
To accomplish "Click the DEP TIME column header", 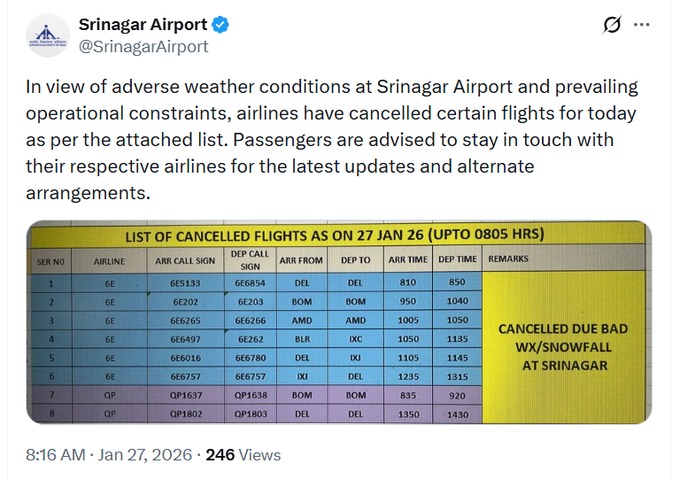I will click(458, 260).
